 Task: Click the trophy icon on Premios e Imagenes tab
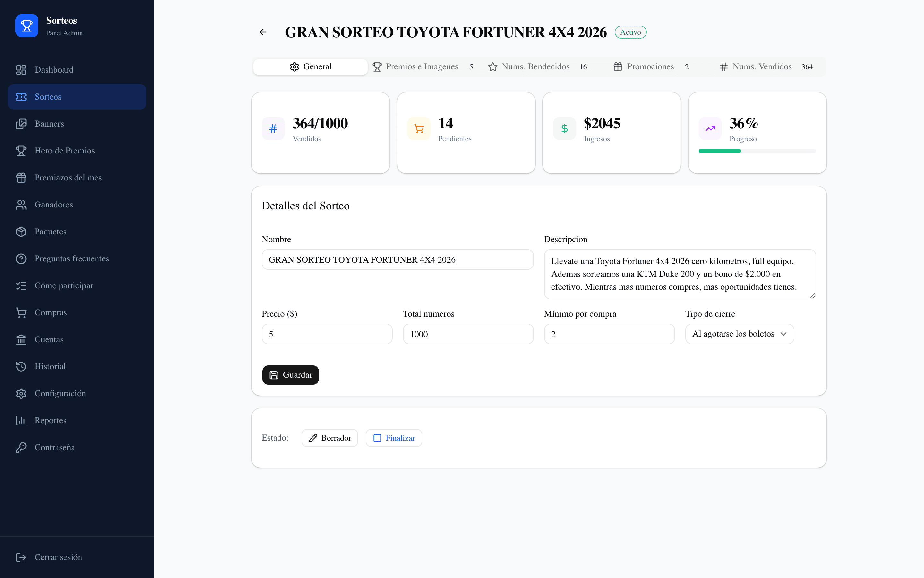point(377,67)
